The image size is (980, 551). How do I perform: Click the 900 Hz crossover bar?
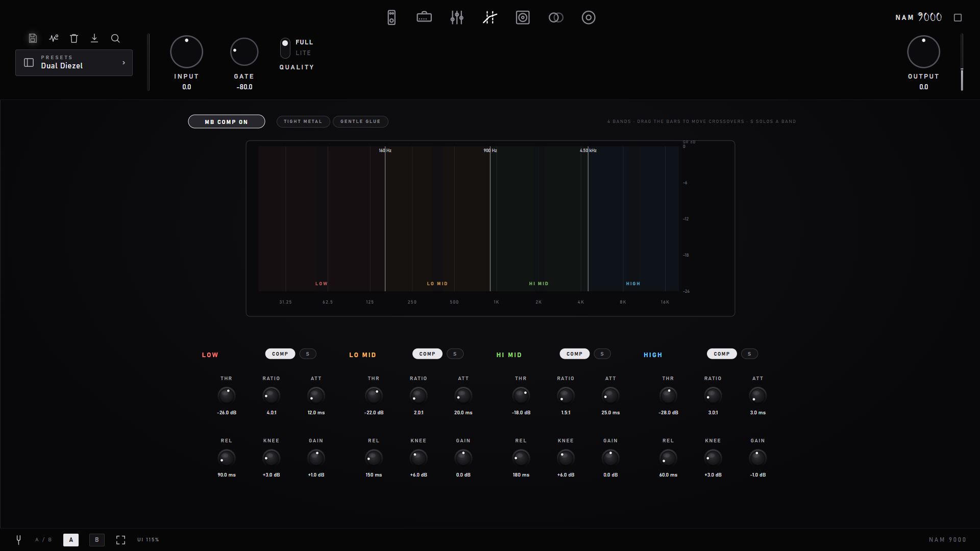tap(491, 219)
